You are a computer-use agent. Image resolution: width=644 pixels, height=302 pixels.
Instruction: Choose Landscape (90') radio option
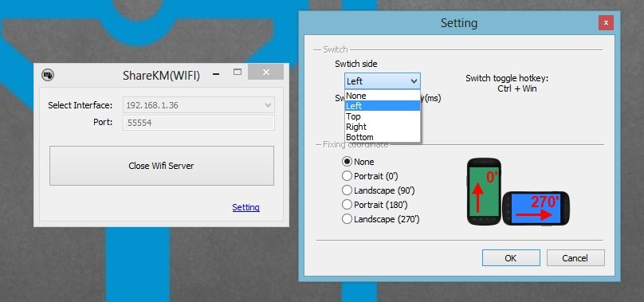click(347, 190)
